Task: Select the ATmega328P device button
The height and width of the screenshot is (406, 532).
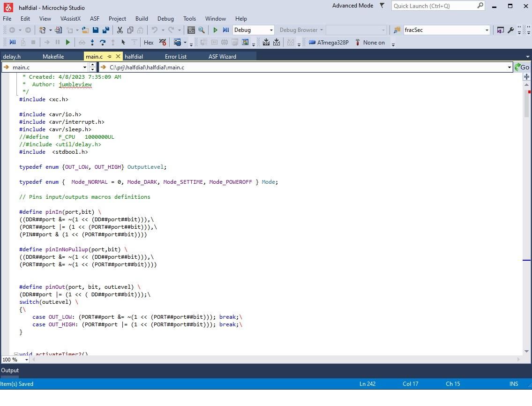Action: [329, 43]
